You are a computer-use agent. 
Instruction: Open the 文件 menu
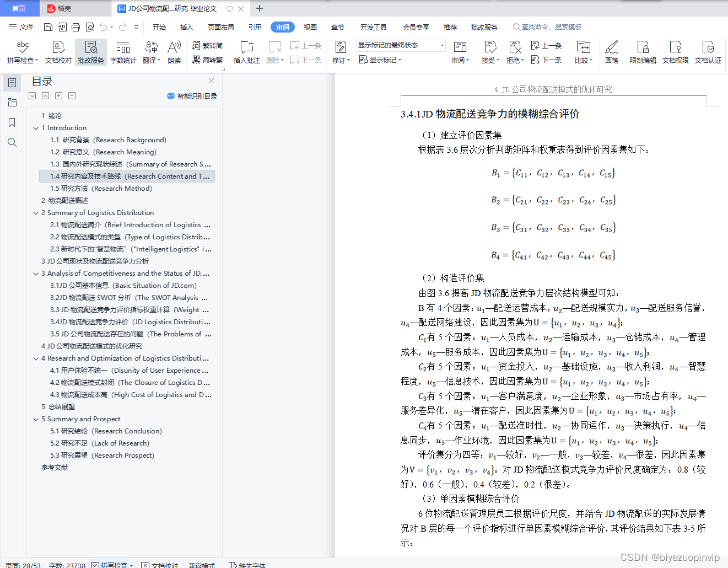(x=21, y=27)
